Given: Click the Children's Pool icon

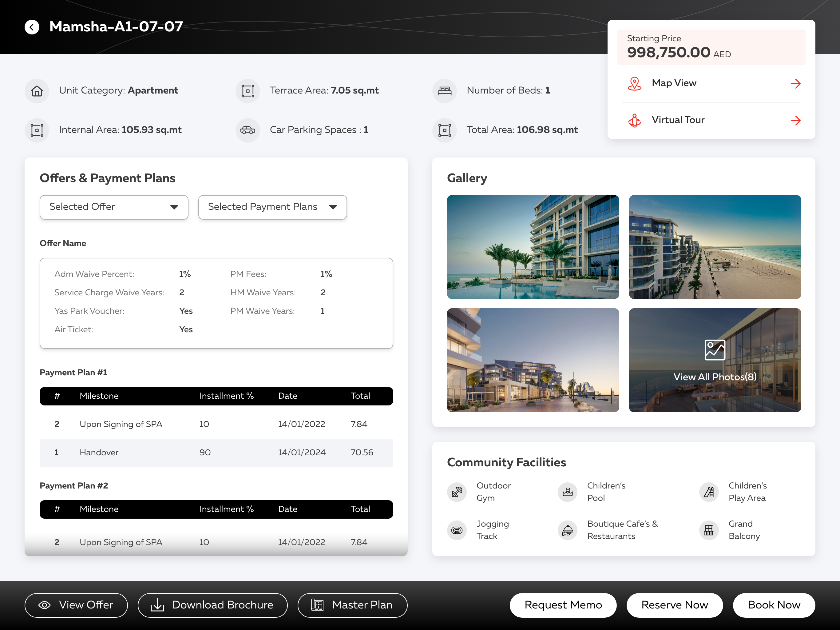Looking at the screenshot, I should point(567,492).
